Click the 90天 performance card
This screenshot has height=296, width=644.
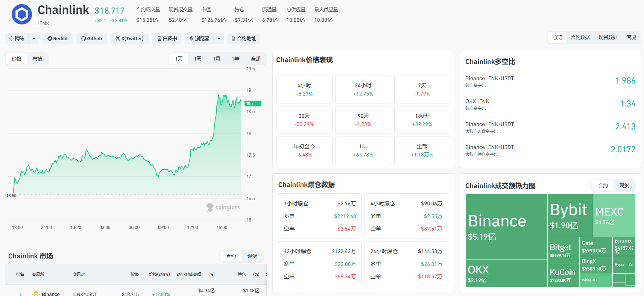coord(363,120)
